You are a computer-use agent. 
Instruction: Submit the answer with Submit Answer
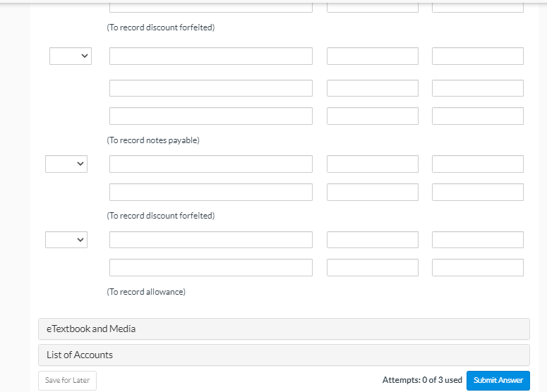point(498,380)
